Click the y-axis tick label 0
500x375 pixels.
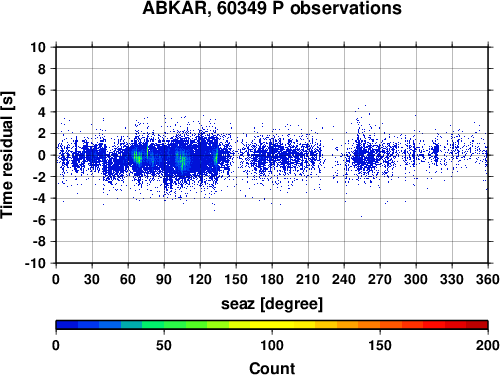tap(42, 155)
